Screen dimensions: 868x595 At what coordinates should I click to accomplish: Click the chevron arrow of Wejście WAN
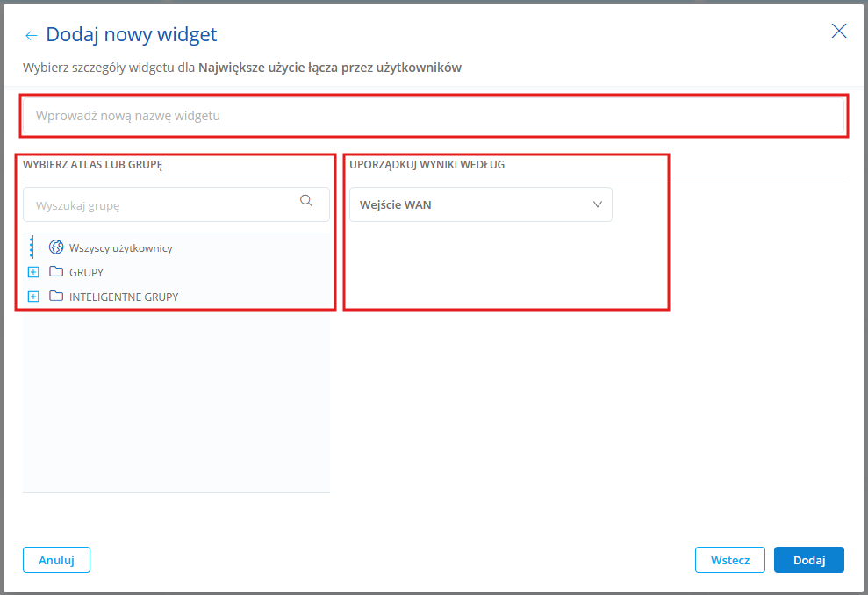(x=598, y=204)
